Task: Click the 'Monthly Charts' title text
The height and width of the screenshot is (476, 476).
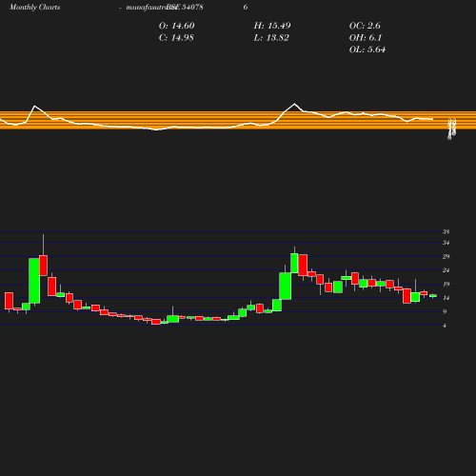Action: pos(34,8)
